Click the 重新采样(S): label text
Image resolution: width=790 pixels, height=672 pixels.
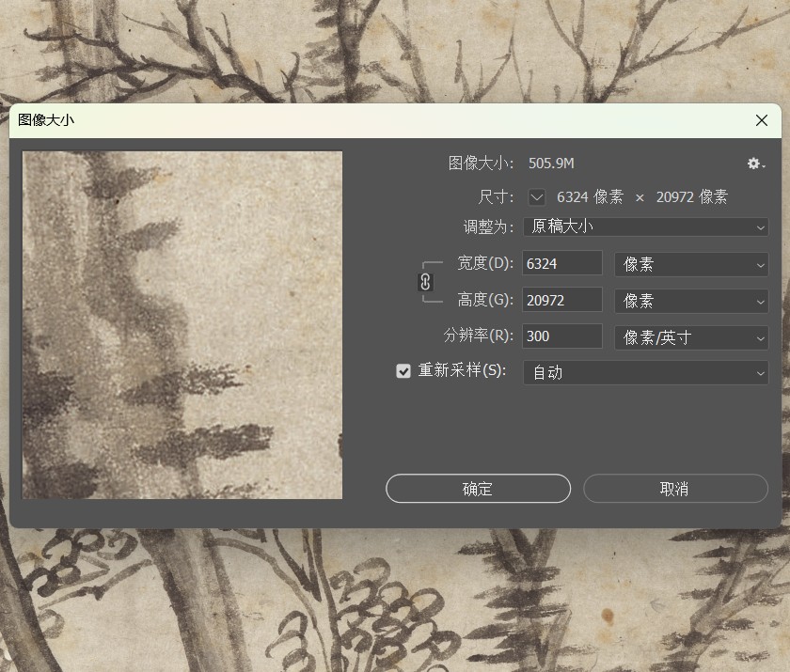coord(462,370)
